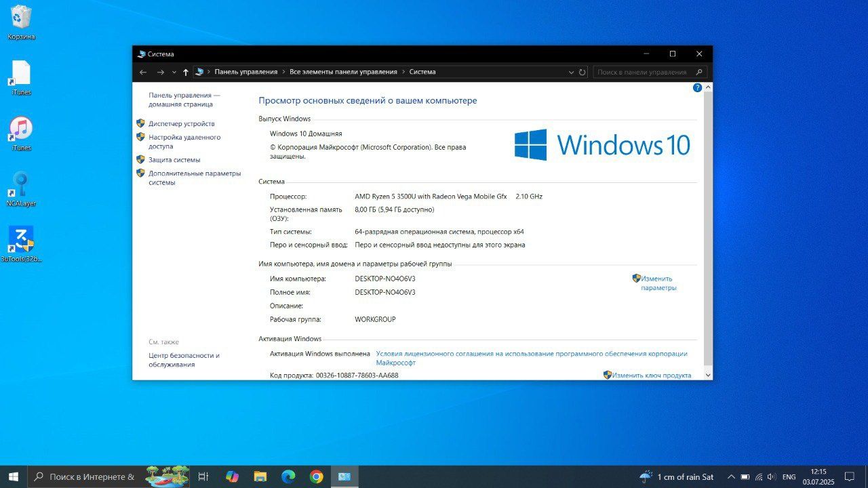
Task: Click the vertical scrollbar thumb in Система window
Action: [x=709, y=227]
